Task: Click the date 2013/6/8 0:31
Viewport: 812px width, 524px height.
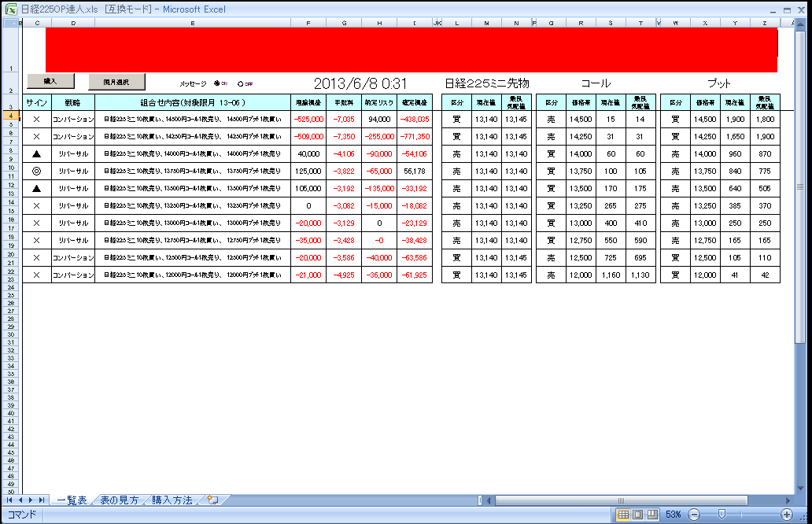Action: coord(360,83)
